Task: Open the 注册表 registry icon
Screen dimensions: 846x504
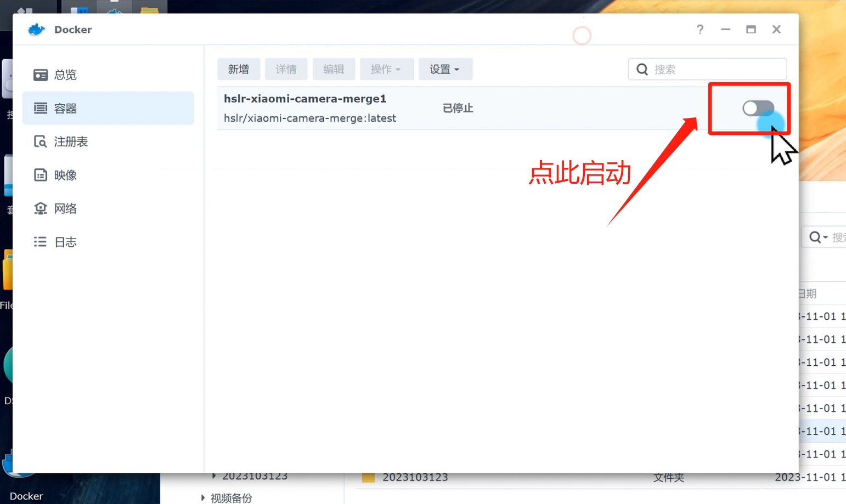Action: 41,141
